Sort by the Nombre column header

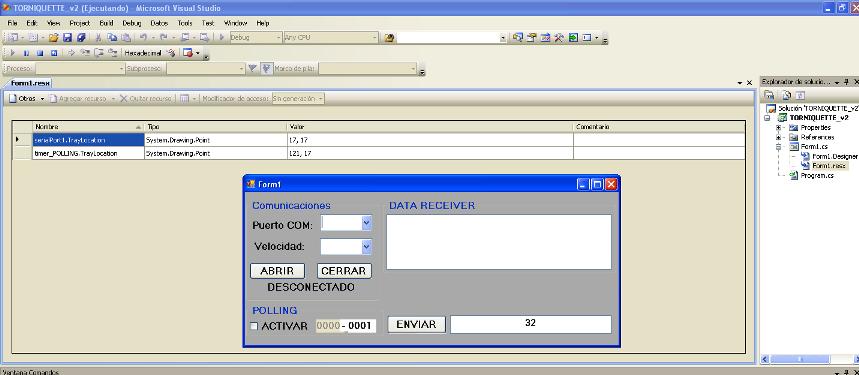pyautogui.click(x=88, y=127)
